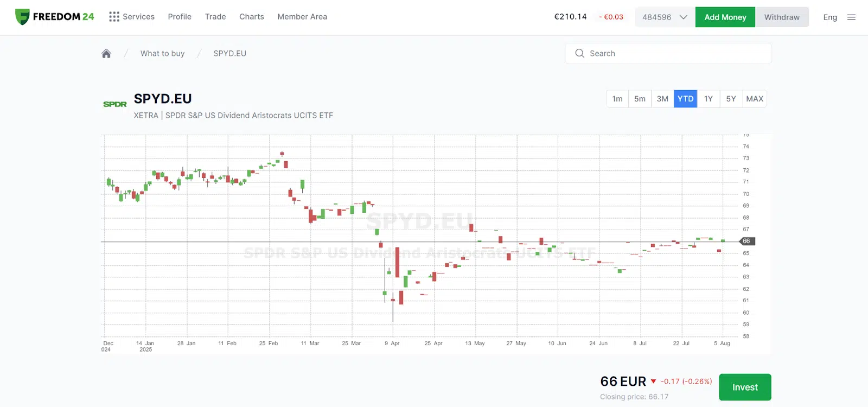
Task: Switch chart to MAX range
Action: pos(755,99)
